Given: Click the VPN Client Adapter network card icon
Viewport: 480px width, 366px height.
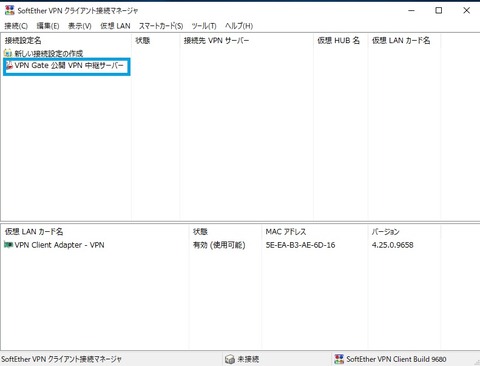Looking at the screenshot, I should (x=8, y=245).
